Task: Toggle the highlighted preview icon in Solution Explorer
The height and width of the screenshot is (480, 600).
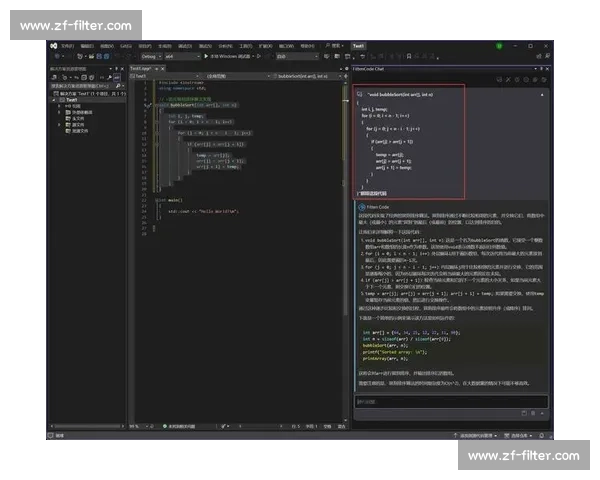Action: (x=117, y=77)
